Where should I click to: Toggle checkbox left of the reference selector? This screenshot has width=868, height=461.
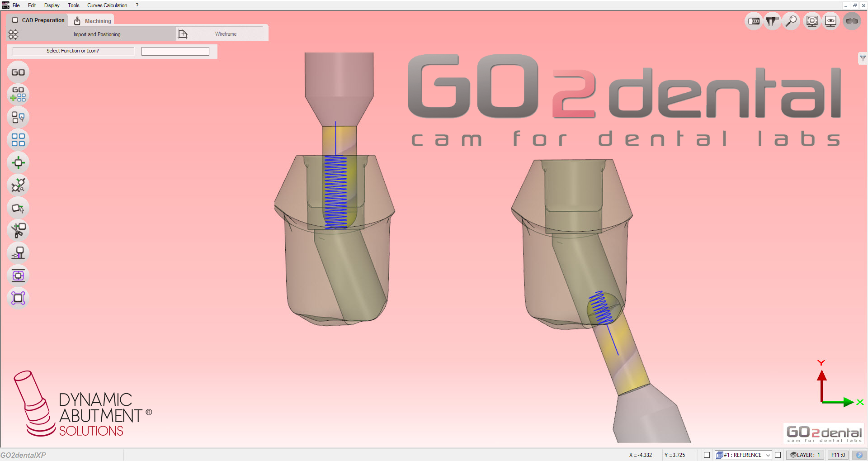point(706,455)
